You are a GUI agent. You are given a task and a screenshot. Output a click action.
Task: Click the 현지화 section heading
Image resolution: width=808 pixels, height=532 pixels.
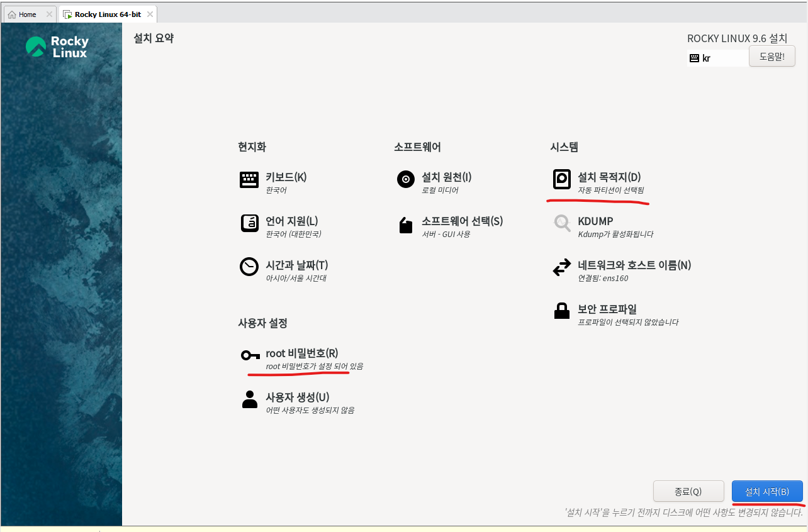(252, 147)
